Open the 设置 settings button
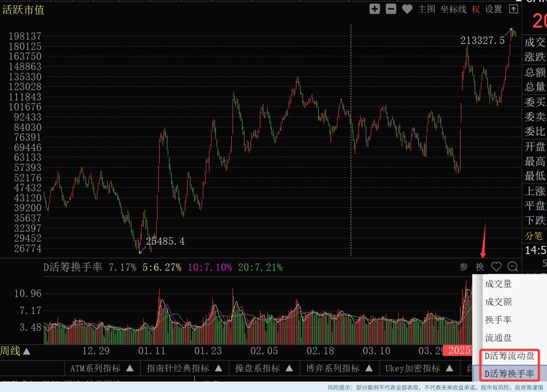 pos(494,9)
